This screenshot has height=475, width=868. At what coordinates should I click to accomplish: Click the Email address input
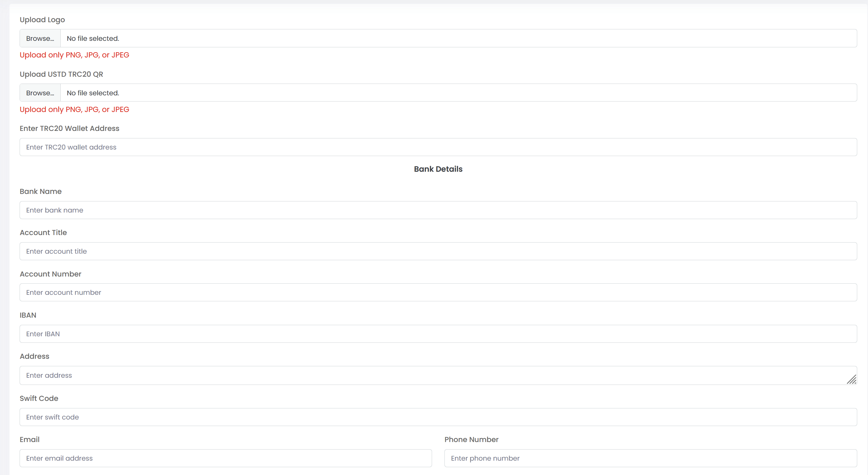[225, 458]
